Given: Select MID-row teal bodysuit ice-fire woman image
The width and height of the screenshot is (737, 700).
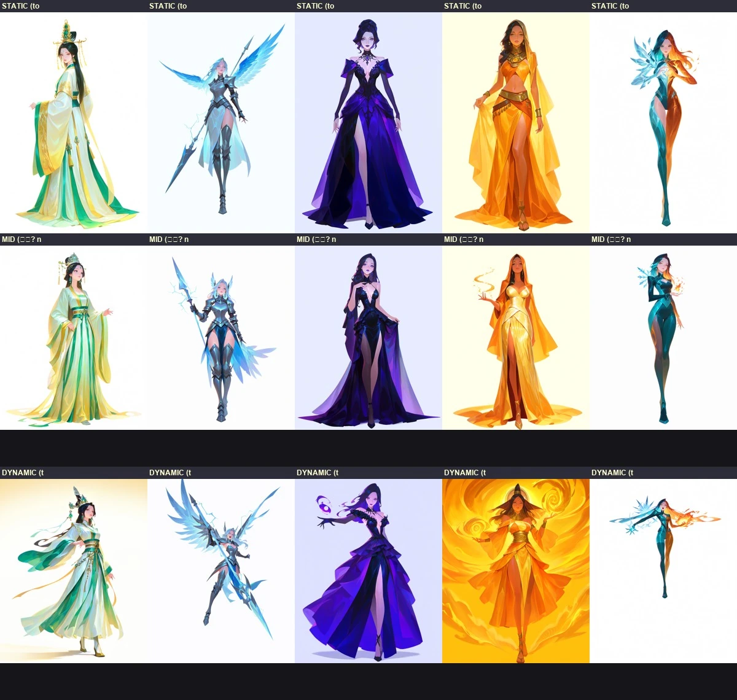Looking at the screenshot, I should (663, 338).
